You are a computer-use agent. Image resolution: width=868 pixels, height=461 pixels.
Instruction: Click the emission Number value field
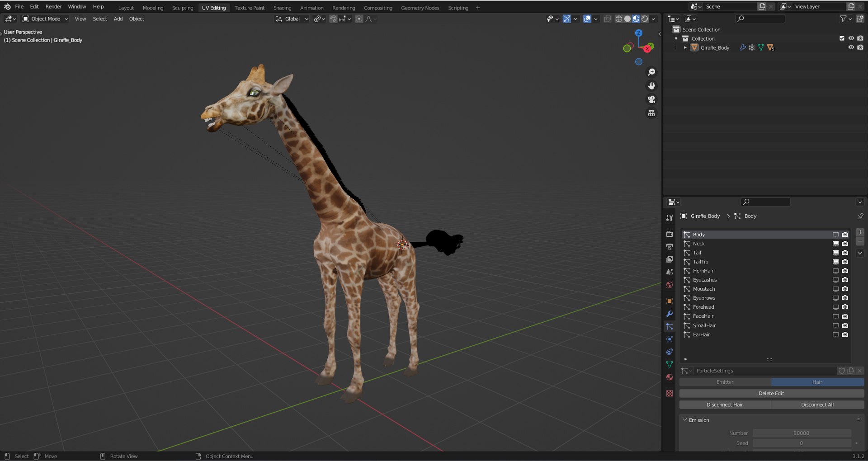click(802, 433)
